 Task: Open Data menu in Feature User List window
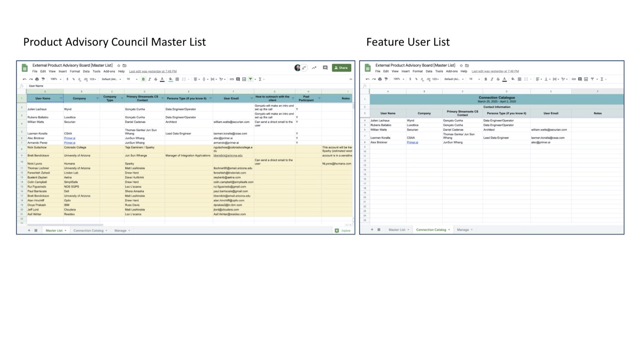pos(429,71)
